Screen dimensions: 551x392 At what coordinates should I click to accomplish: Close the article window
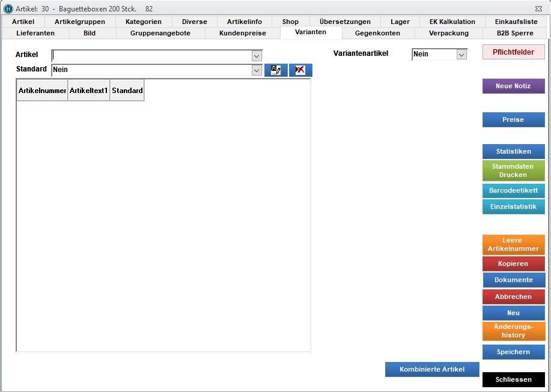point(537,9)
